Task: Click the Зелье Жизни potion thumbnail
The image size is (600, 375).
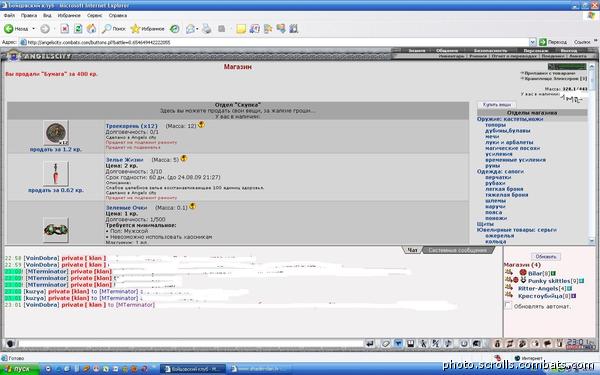Action: 56,173
